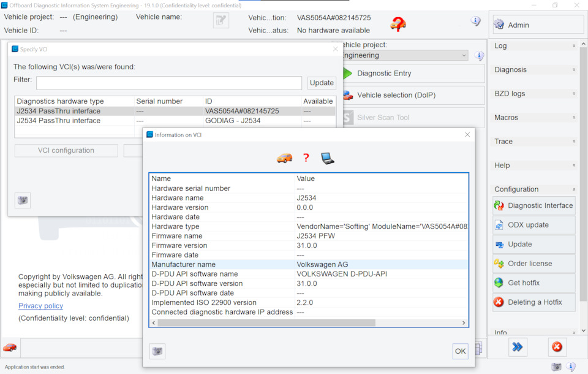Screen dimensions: 588x374
Task: Click the Get hotfix globe icon
Action: [x=499, y=283]
